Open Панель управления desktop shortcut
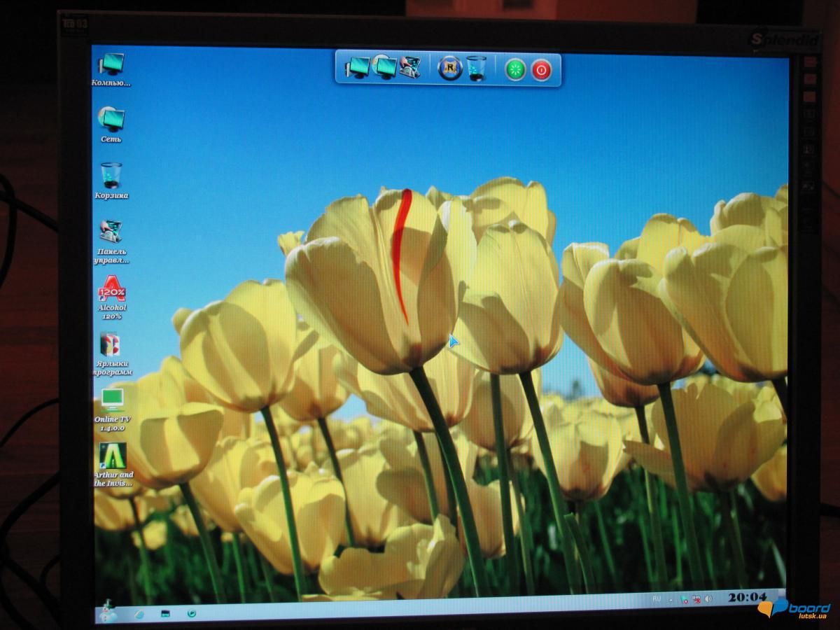 111,232
